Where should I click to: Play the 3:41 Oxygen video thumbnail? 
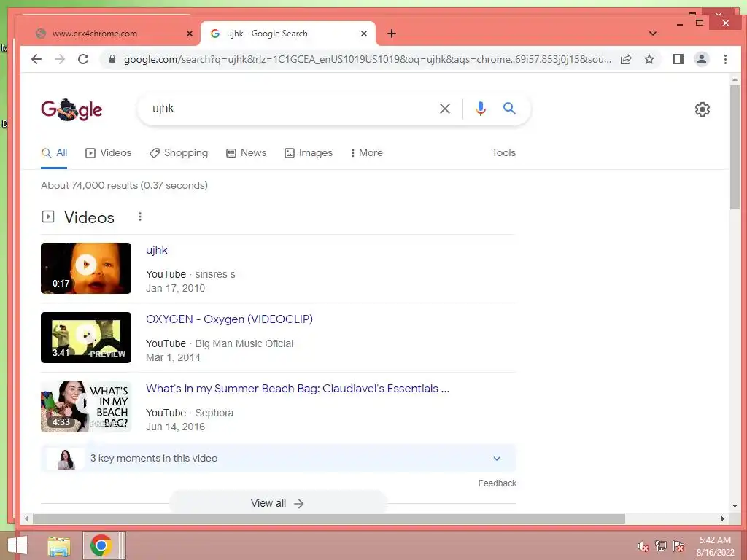86,337
